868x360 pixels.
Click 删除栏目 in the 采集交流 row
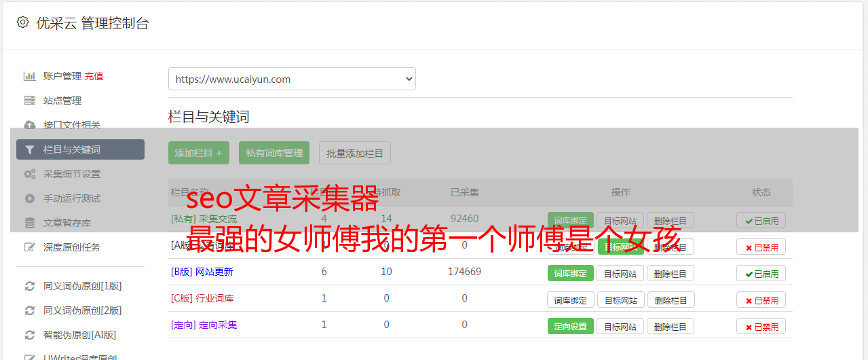(671, 220)
